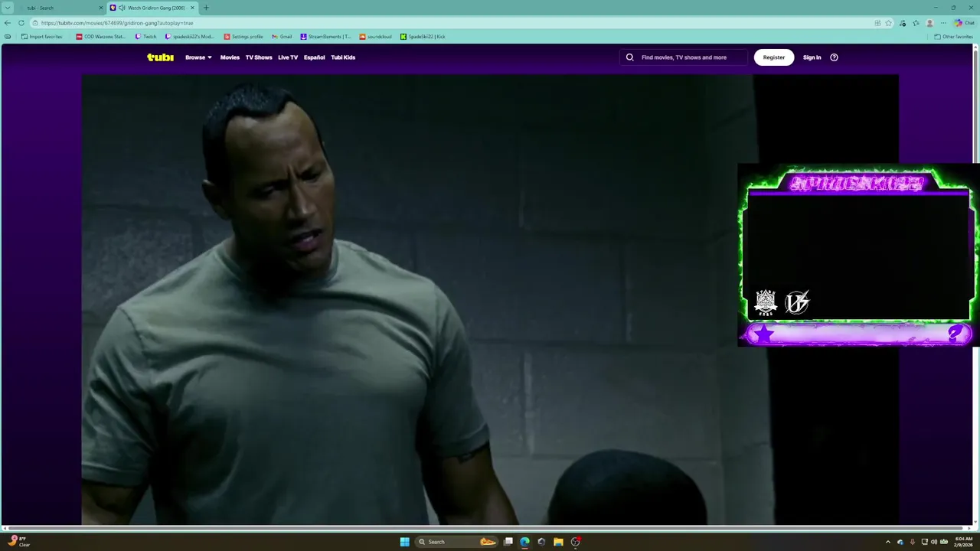Open the tab actions dropdown
This screenshot has width=980, height=551.
point(7,8)
